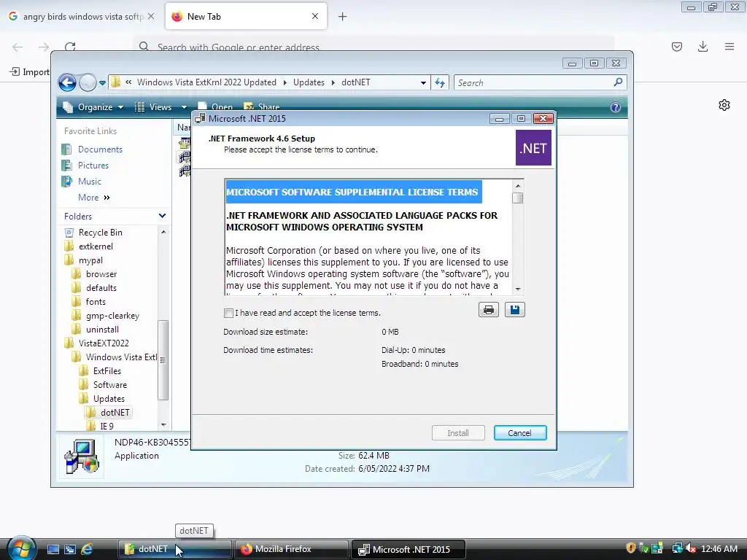Select ExtFiles folder in tree

[107, 371]
